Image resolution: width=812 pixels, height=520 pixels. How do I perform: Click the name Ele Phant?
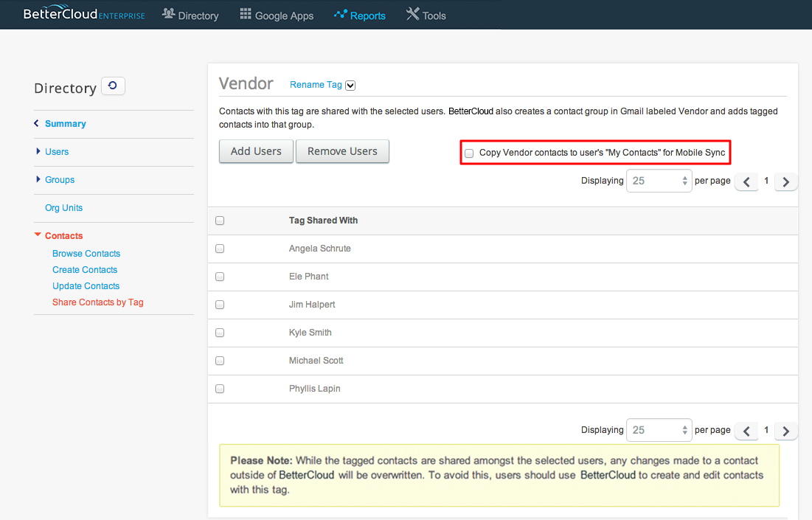click(308, 277)
